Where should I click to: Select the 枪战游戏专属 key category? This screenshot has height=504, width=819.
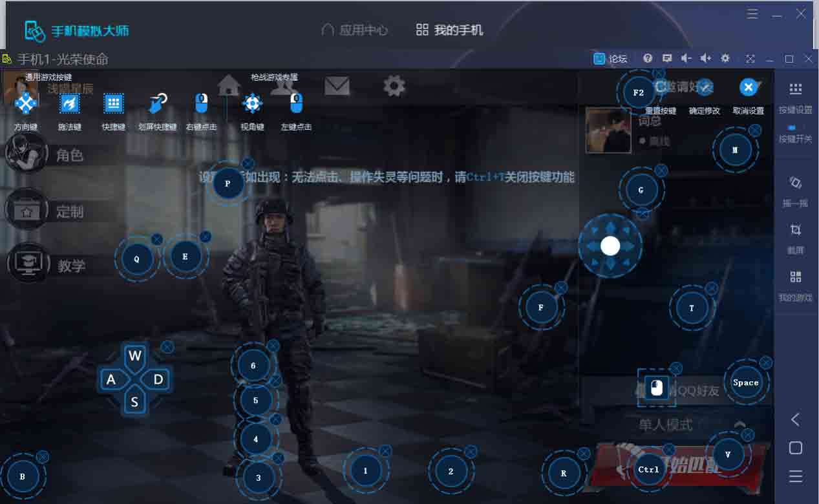(x=275, y=77)
